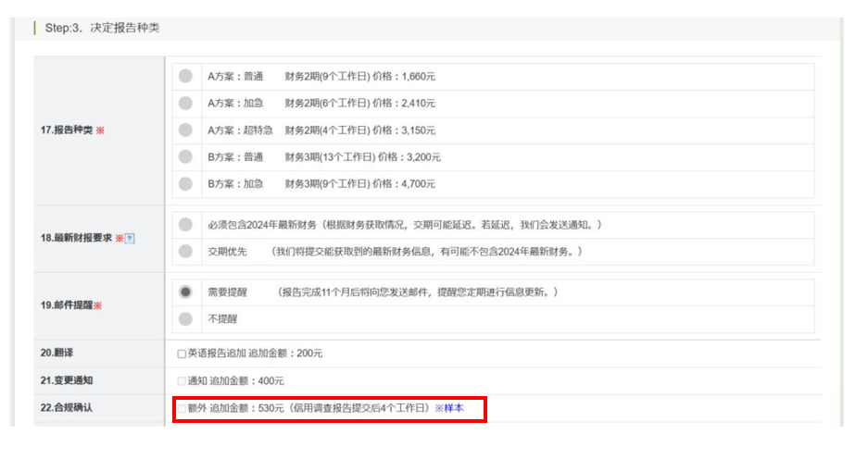868x459 pixels.
Task: Click the Step:3 决定报告种类 heading
Action: 103,28
